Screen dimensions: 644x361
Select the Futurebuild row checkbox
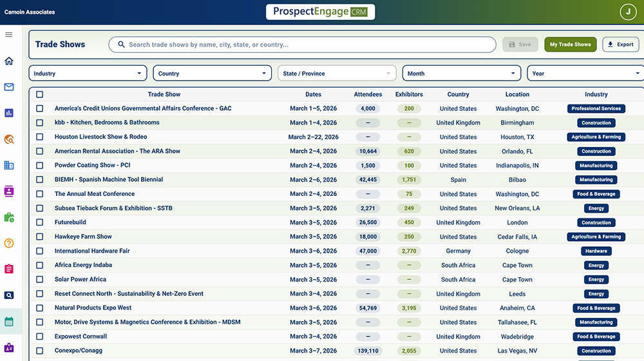pyautogui.click(x=40, y=222)
